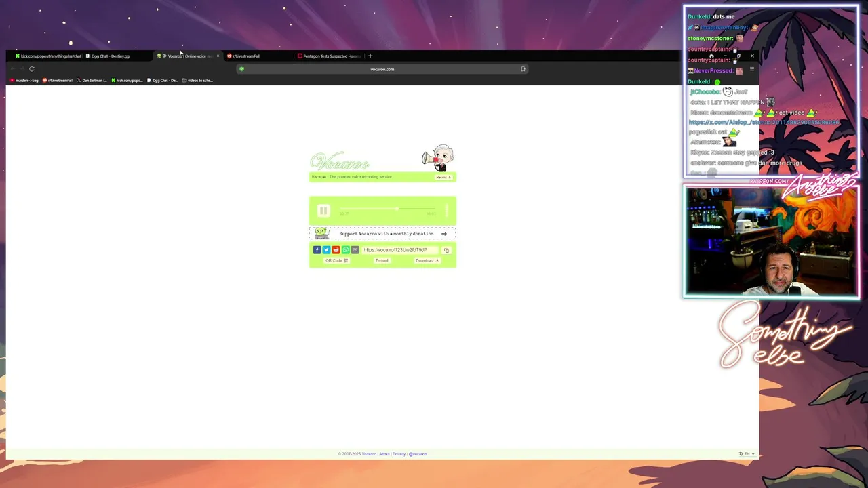Screen dimensions: 868x488
Task: Download the Vocaroo recording
Action: pyautogui.click(x=427, y=261)
